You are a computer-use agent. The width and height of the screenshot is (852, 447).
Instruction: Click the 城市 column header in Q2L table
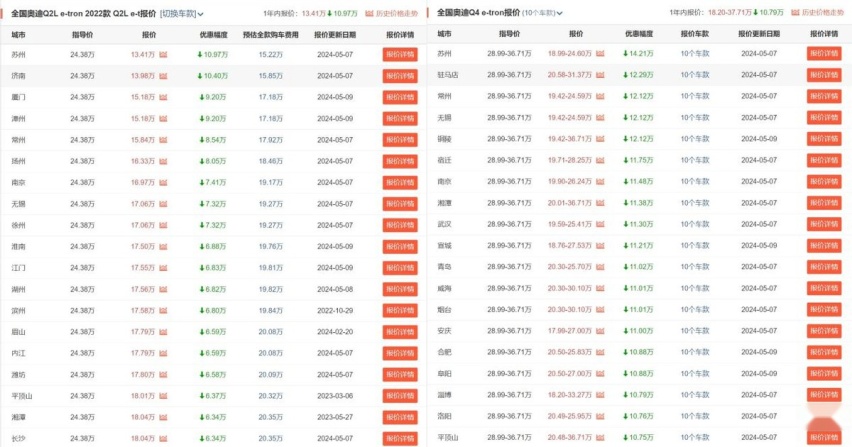pyautogui.click(x=18, y=35)
